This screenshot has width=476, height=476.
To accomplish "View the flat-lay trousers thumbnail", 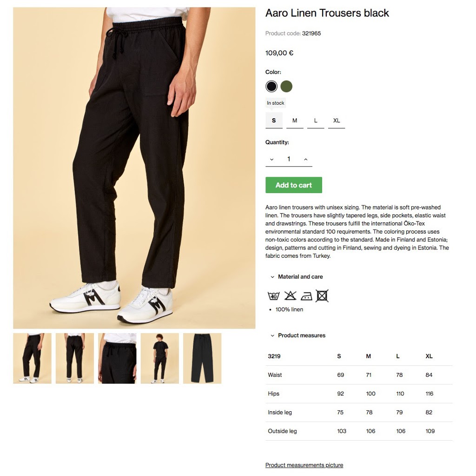I will click(202, 358).
